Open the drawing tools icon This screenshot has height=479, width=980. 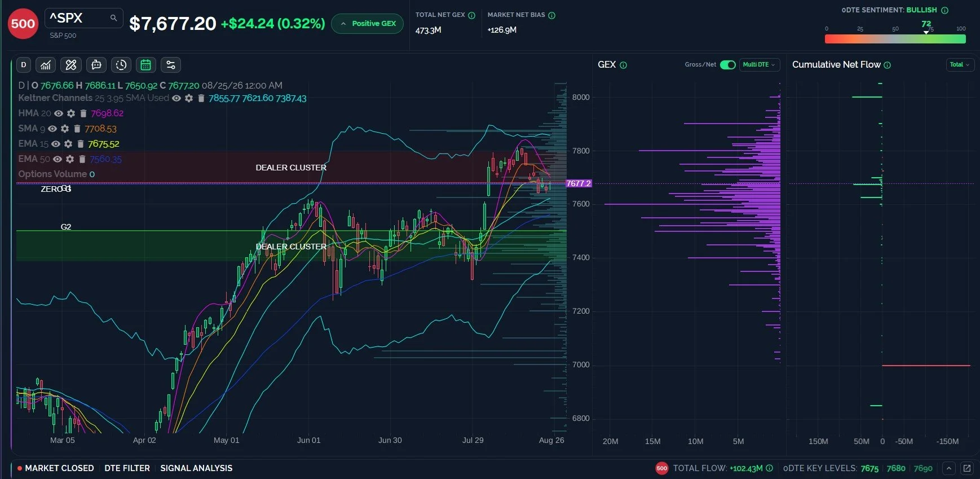pos(71,65)
